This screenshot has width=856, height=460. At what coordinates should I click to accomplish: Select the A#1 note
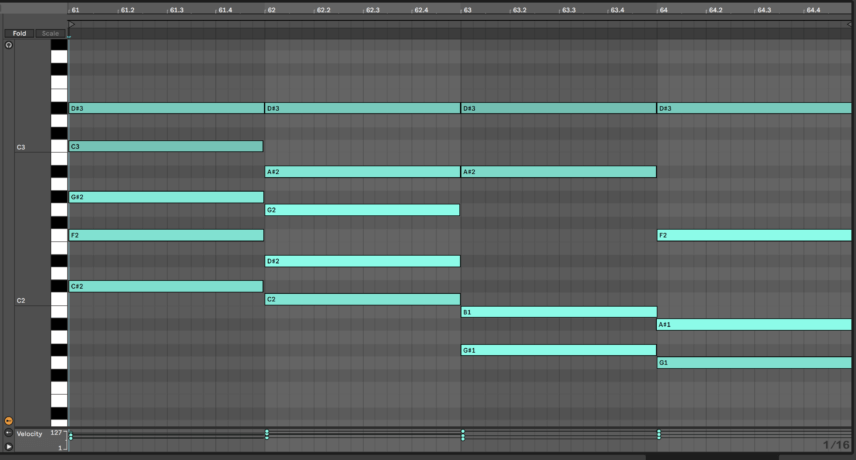pos(754,324)
